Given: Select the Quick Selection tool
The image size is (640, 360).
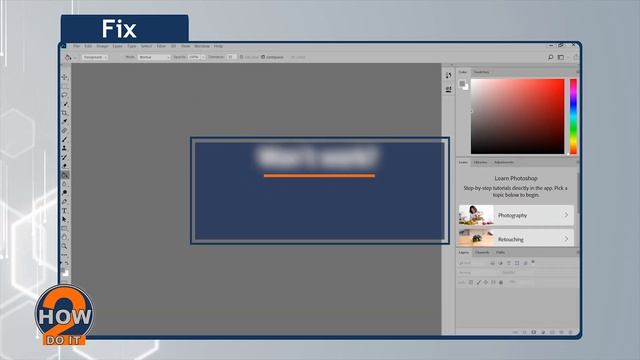Looking at the screenshot, I should tap(64, 104).
